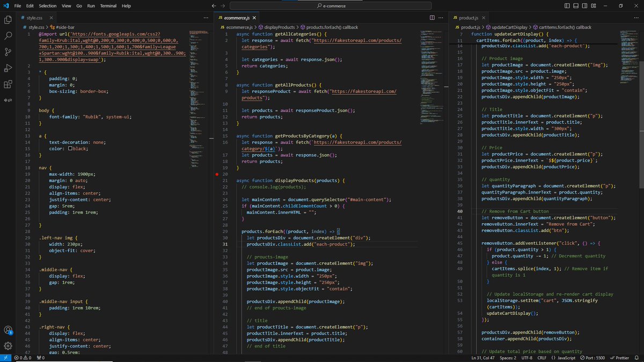
Task: Change indentation via Spaces: 2
Action: click(508, 358)
